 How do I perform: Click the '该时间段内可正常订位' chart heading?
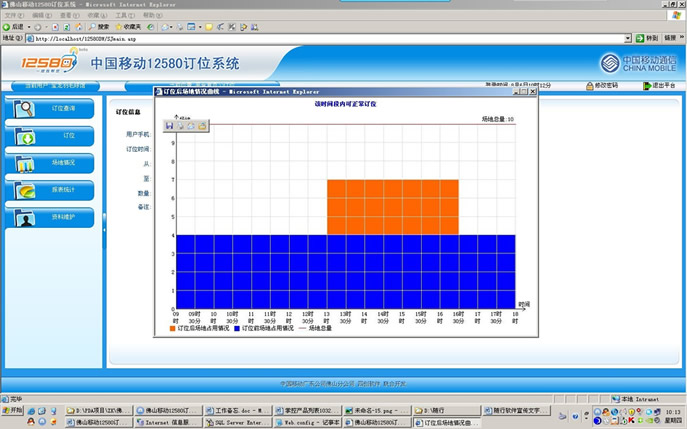[346, 104]
